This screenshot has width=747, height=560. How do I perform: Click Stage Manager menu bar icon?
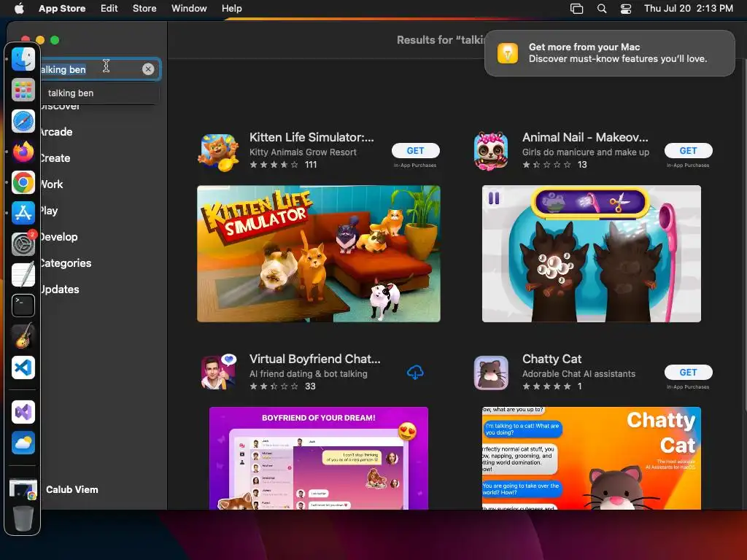[x=576, y=9]
